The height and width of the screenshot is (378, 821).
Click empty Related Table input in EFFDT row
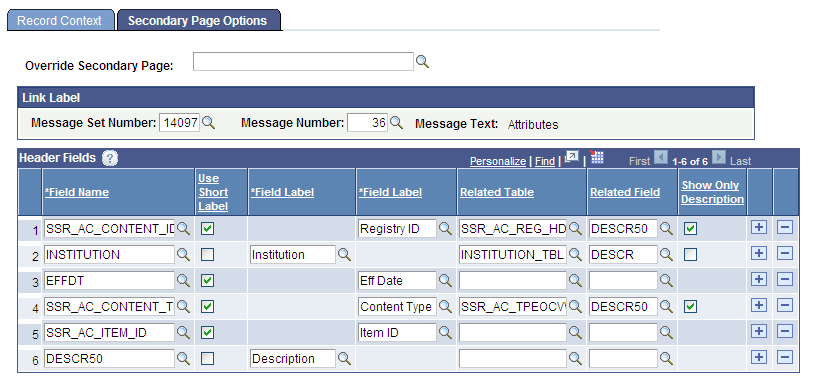click(x=513, y=281)
